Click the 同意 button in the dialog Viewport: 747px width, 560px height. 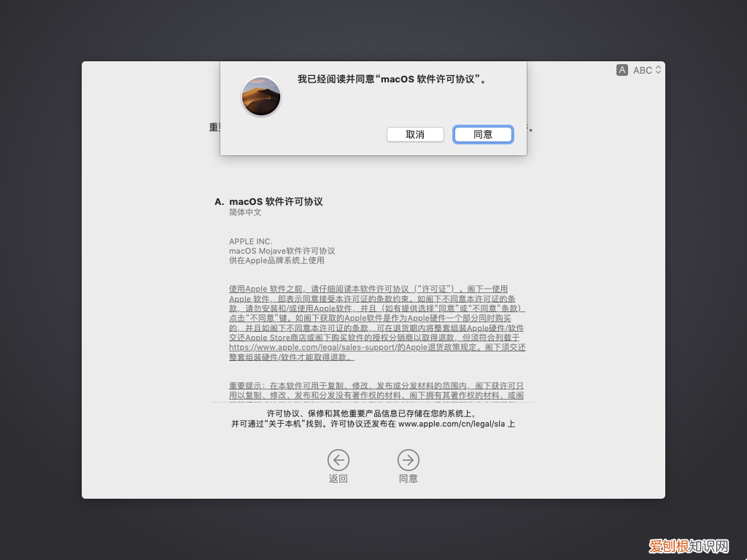click(483, 134)
